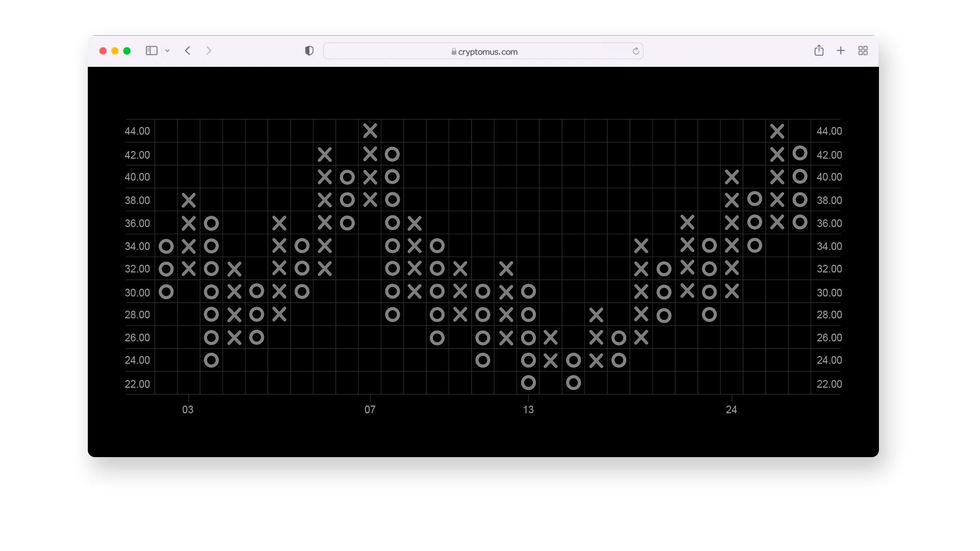
Task: Open the Share menu icon
Action: click(819, 51)
